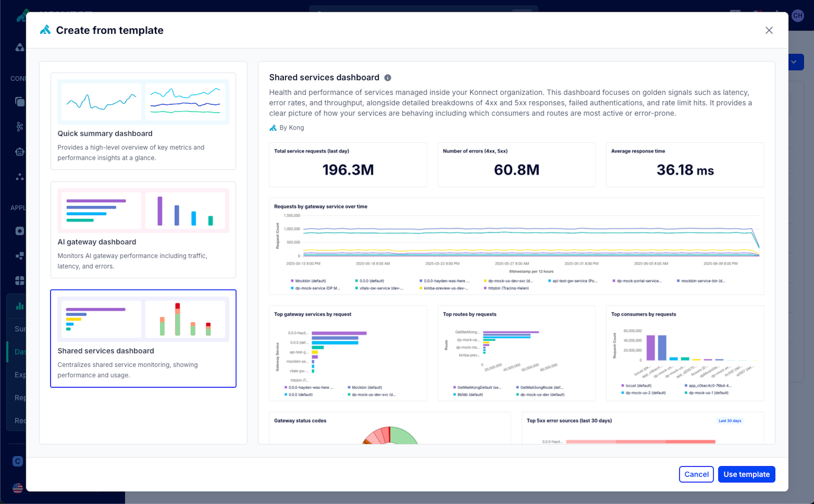814x504 pixels.
Task: Click the httpbin (Tracing-Helen) legend entry
Action: [506, 288]
